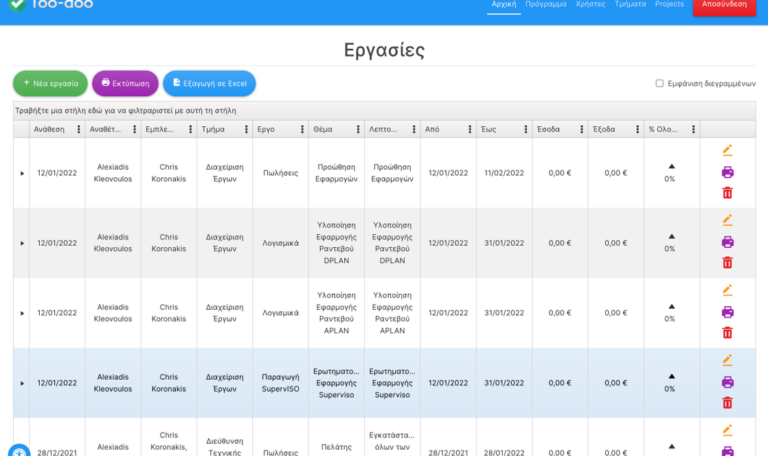Click the Εξαγωγή σε Excel button
The image size is (768, 456).
(x=209, y=84)
